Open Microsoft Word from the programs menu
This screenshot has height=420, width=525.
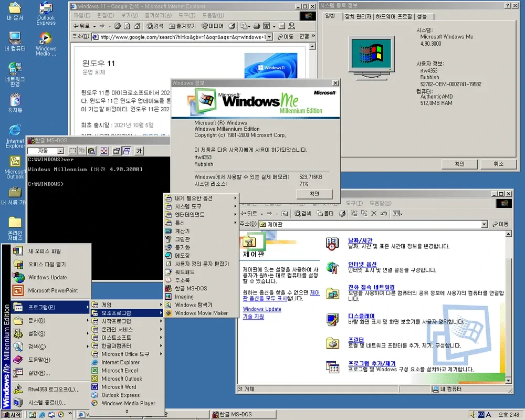[x=127, y=387]
